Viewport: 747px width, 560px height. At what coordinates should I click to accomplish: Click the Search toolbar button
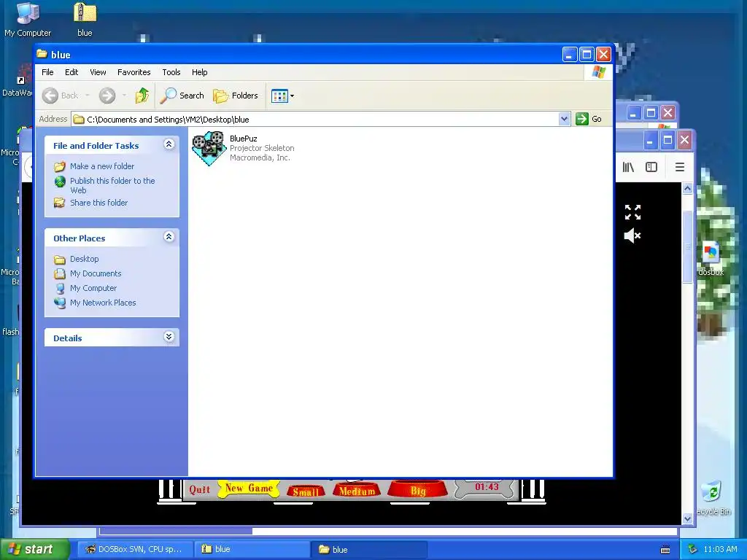182,96
